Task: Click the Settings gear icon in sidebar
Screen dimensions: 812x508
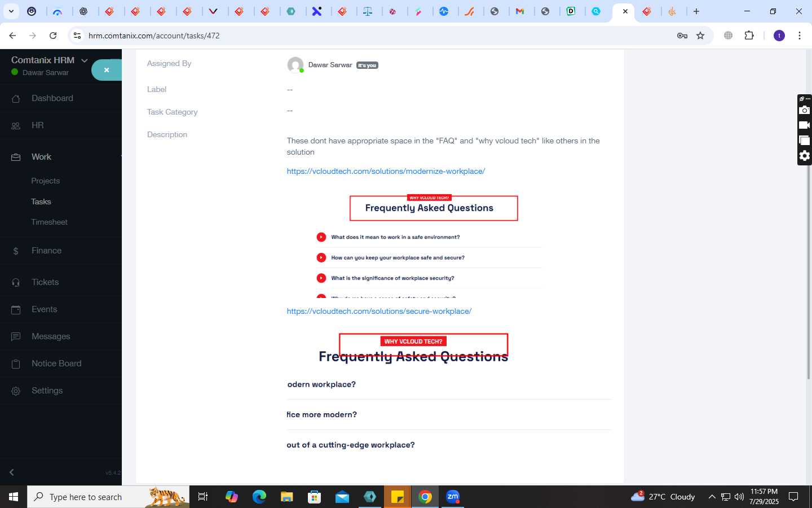Action: coord(16,391)
